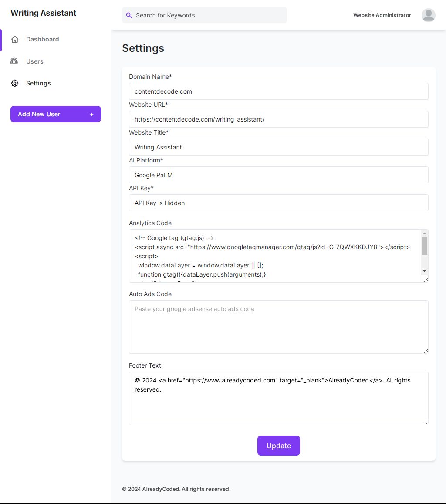Click the Analytics Code scrollbar up arrow
The image size is (446, 504).
pyautogui.click(x=425, y=233)
